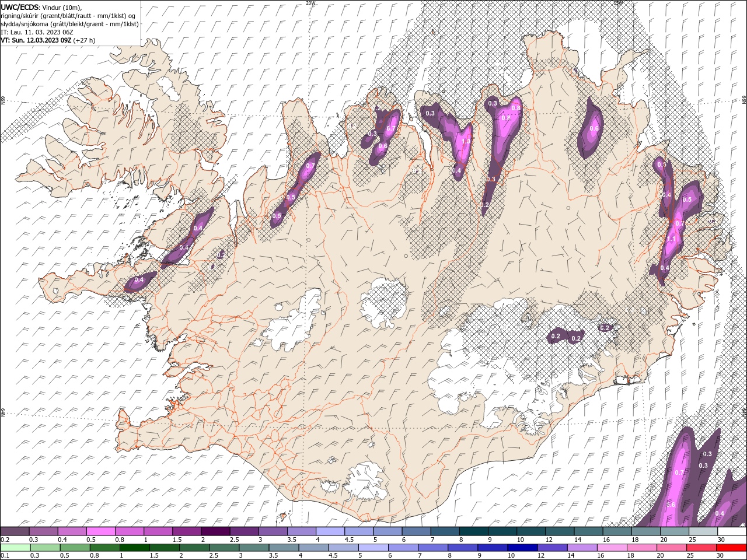Click the 'slydda/snjókoma' legend description line
The width and height of the screenshot is (747, 560).
(x=69, y=24)
